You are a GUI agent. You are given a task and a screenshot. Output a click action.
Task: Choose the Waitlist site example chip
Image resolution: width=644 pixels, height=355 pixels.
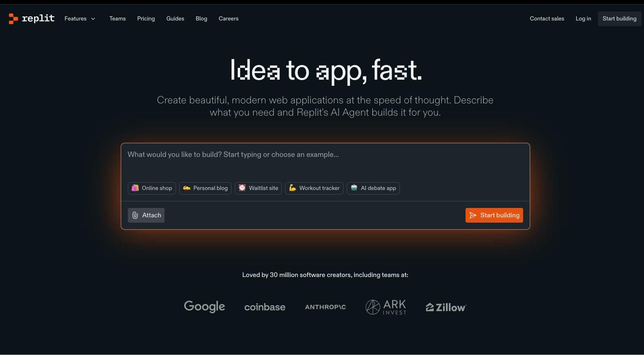(x=258, y=188)
